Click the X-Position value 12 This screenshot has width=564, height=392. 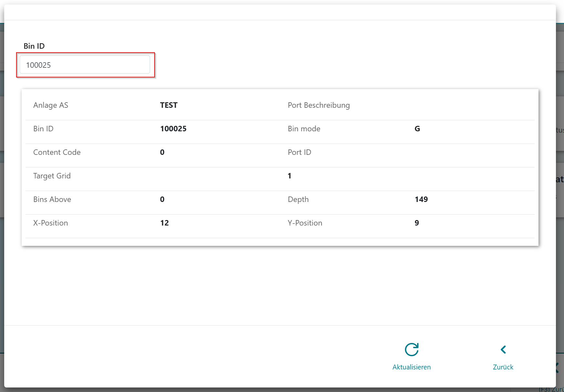point(164,223)
